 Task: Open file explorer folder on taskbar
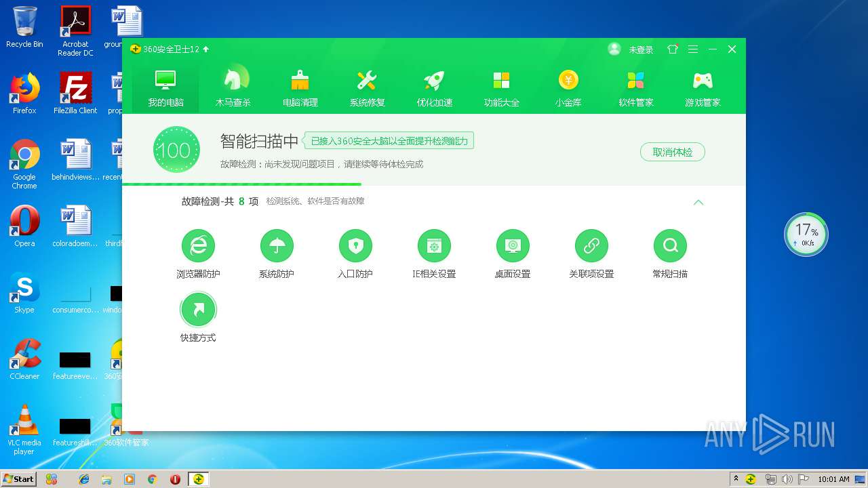coord(106,479)
